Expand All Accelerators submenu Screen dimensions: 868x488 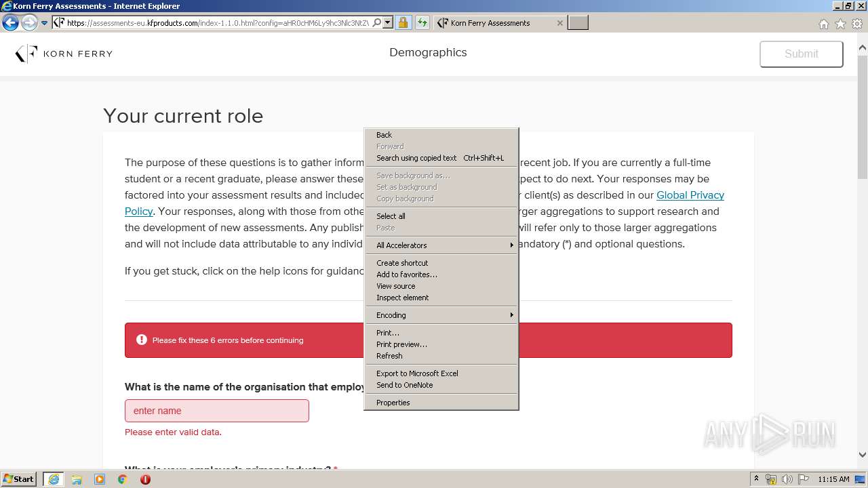point(441,245)
